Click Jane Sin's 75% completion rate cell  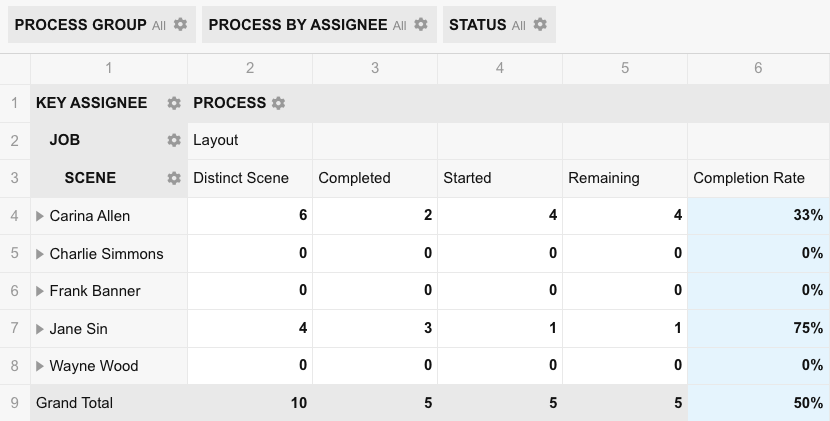tap(758, 328)
